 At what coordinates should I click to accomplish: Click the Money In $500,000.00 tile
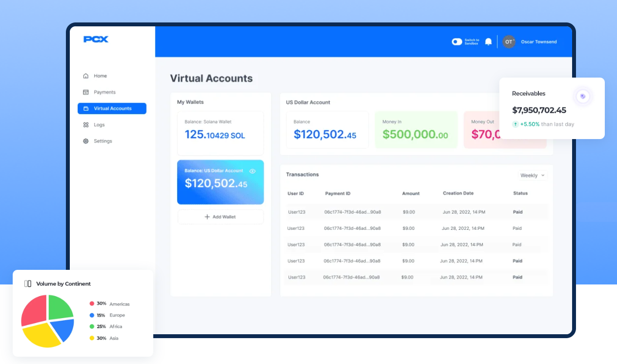pos(416,130)
